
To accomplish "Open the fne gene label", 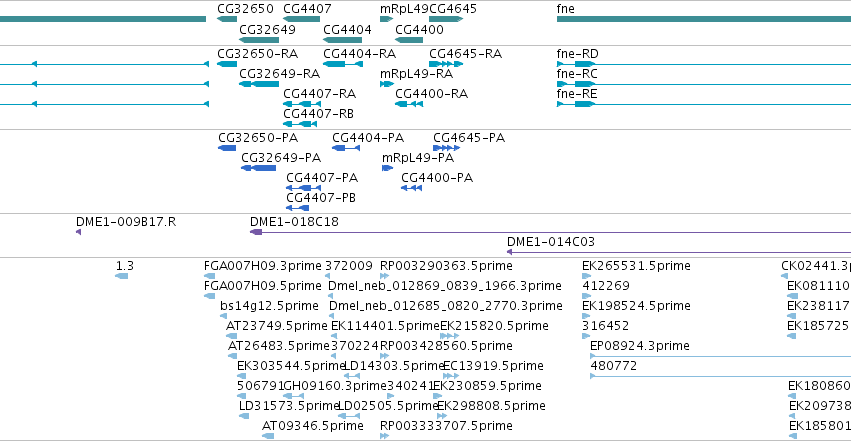I will [566, 9].
